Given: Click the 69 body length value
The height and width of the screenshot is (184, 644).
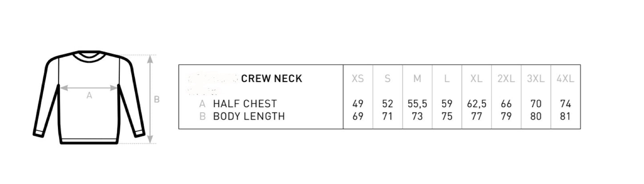Looking at the screenshot, I should (x=358, y=117).
